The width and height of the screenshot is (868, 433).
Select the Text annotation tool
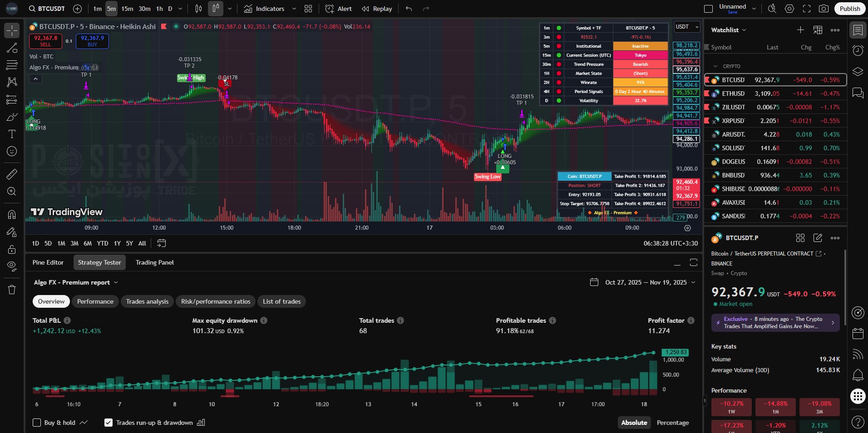pos(12,134)
